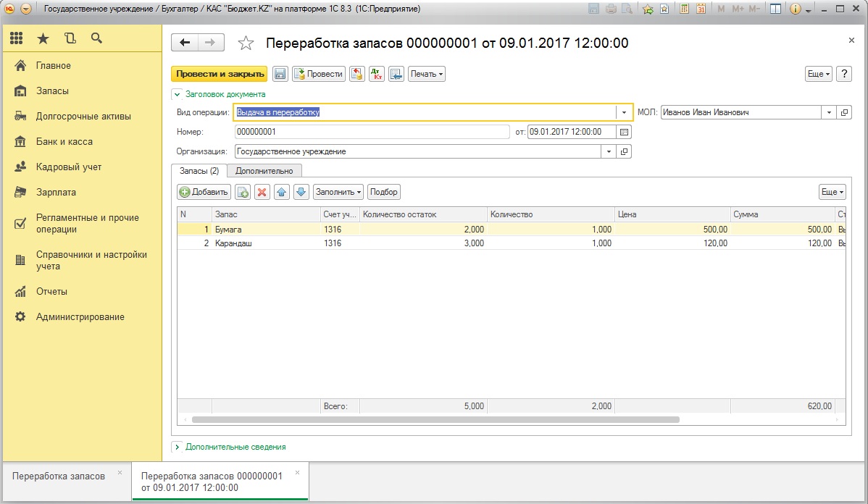Move row up with the blue arrow
Image resolution: width=868 pixels, height=504 pixels.
coord(282,192)
